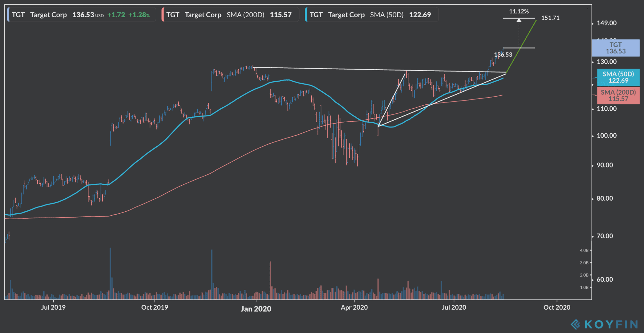Click the cyan SMA 50D legend color bar

coord(306,15)
